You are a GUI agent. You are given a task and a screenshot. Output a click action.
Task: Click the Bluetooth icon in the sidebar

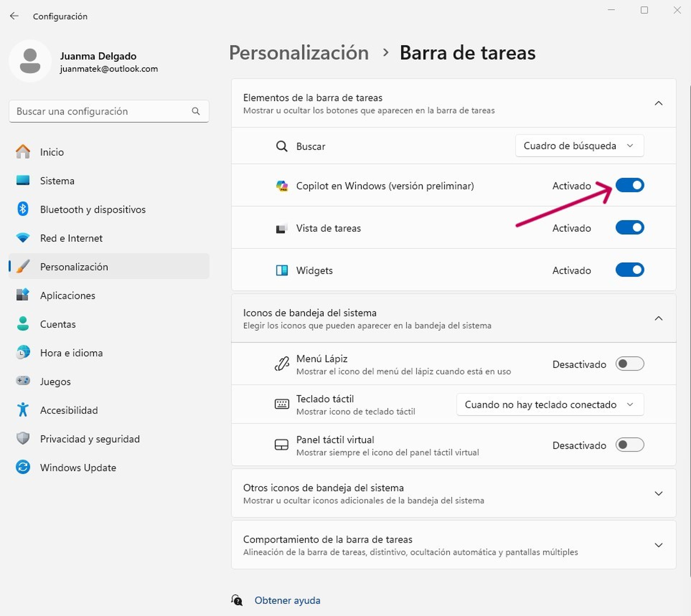tap(23, 209)
